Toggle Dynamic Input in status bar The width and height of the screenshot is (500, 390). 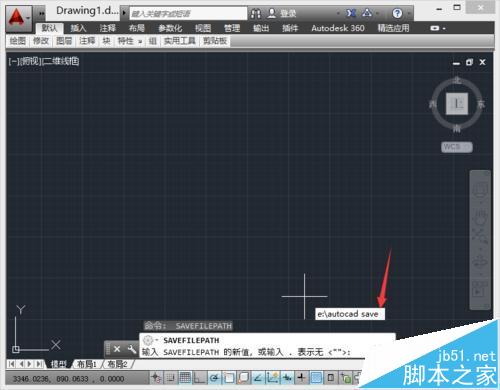coord(287,378)
